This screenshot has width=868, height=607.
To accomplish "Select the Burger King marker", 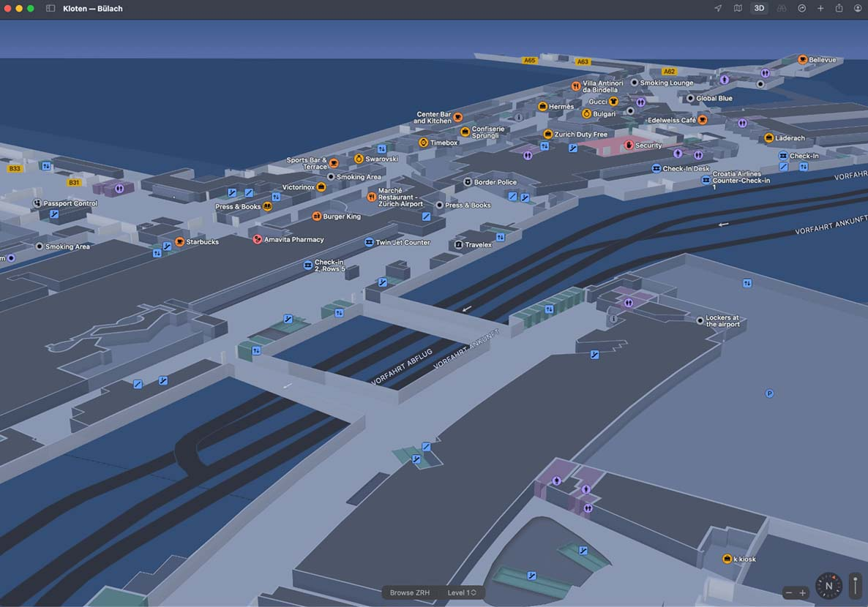I will point(317,216).
